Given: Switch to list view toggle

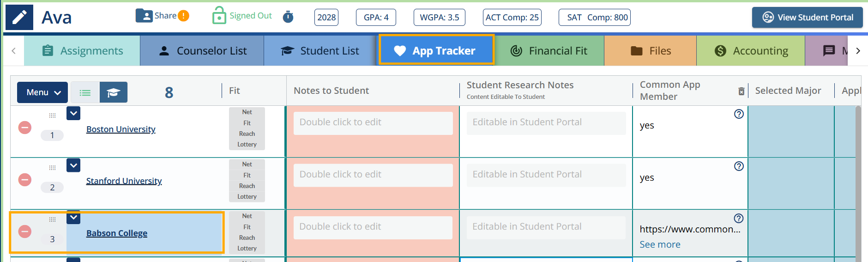Looking at the screenshot, I should click(x=85, y=92).
